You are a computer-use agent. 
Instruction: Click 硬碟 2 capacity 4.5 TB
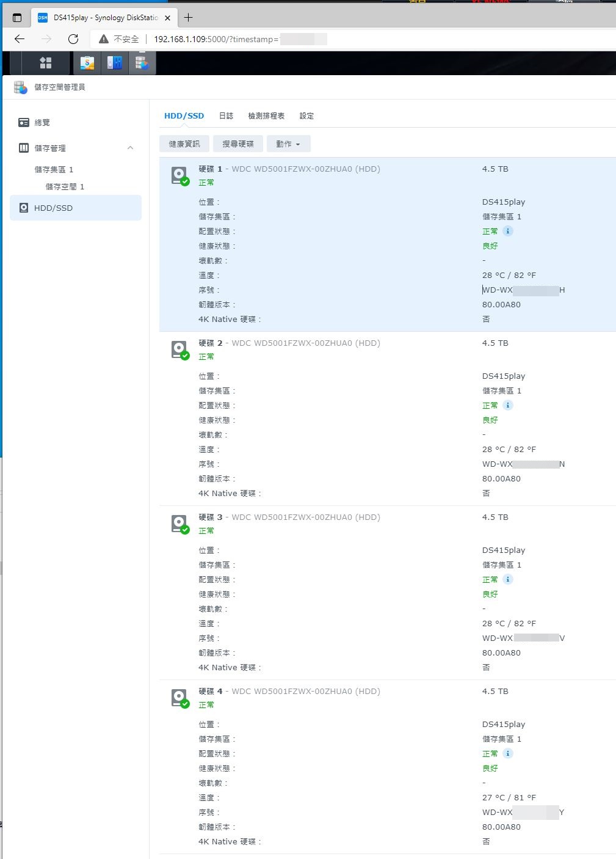(495, 343)
